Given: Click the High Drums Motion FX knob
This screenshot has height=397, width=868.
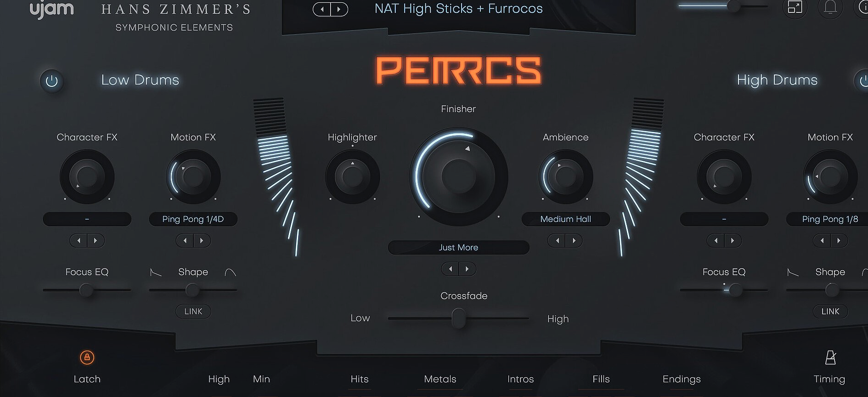Looking at the screenshot, I should coord(830,176).
